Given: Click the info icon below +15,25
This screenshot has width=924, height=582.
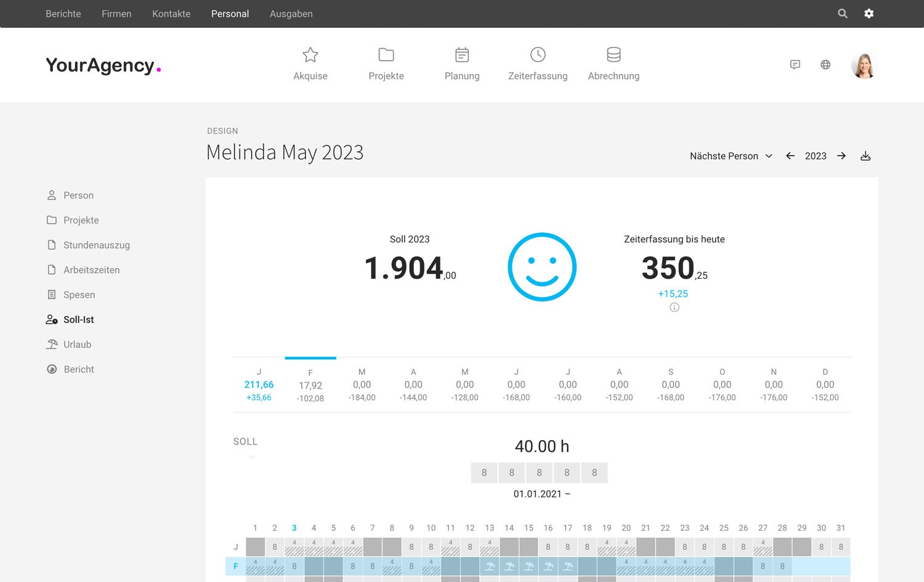Looking at the screenshot, I should point(675,308).
